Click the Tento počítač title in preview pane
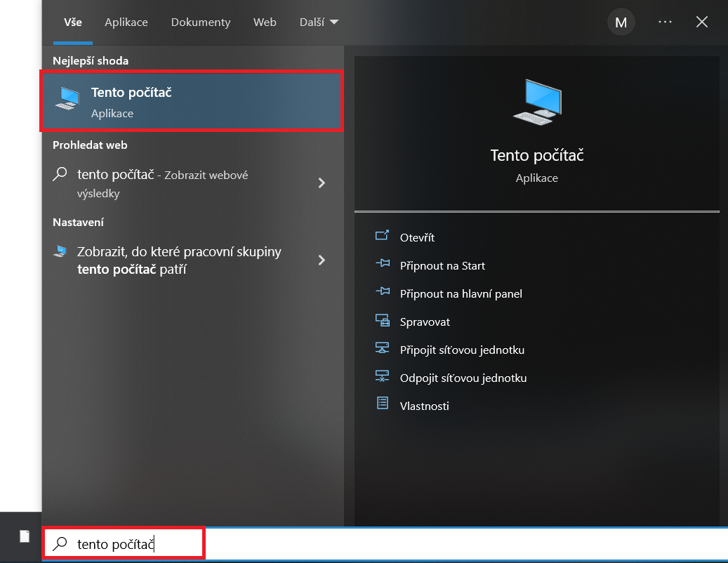The width and height of the screenshot is (728, 563). pos(537,155)
